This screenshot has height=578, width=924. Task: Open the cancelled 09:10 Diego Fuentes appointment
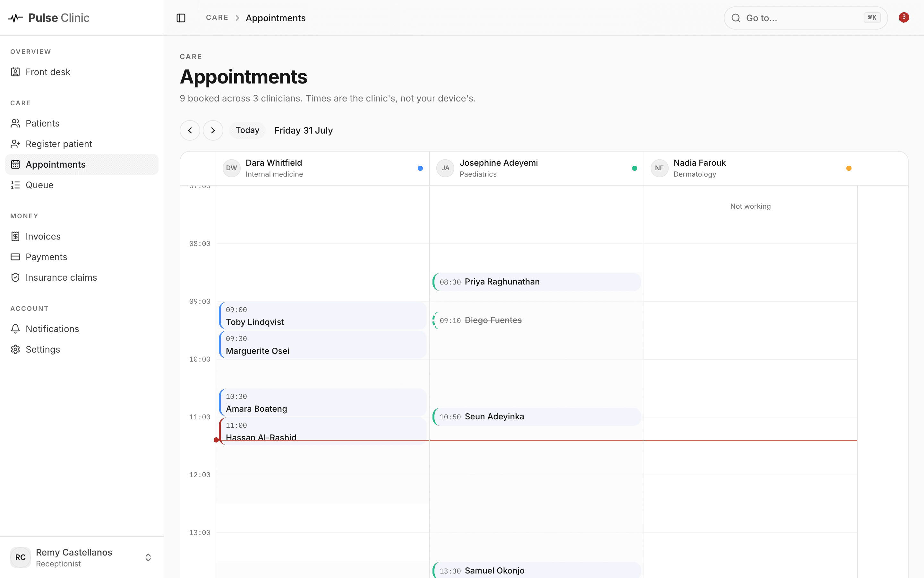536,320
